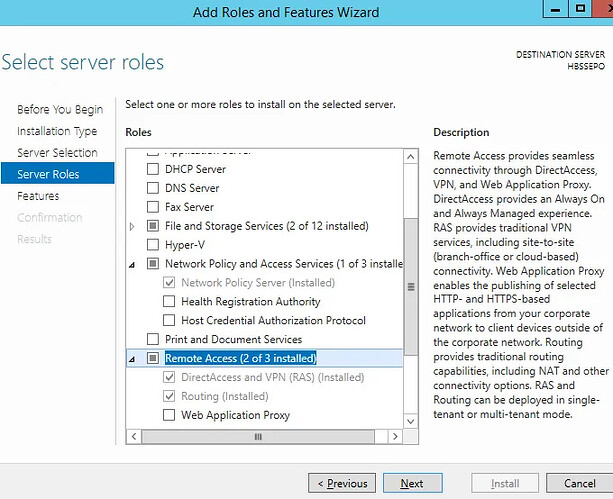Expand File and Storage Services node
This screenshot has height=499, width=613.
pyautogui.click(x=132, y=227)
